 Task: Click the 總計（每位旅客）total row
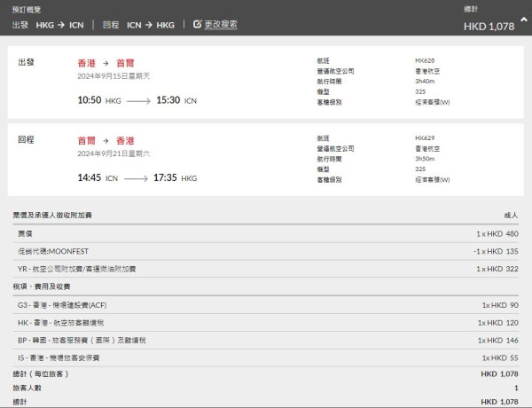pos(266,374)
